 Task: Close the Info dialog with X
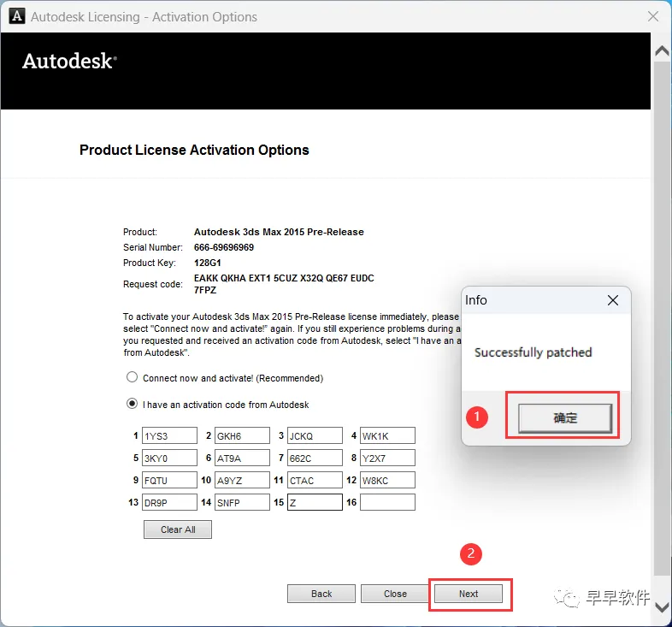point(613,300)
